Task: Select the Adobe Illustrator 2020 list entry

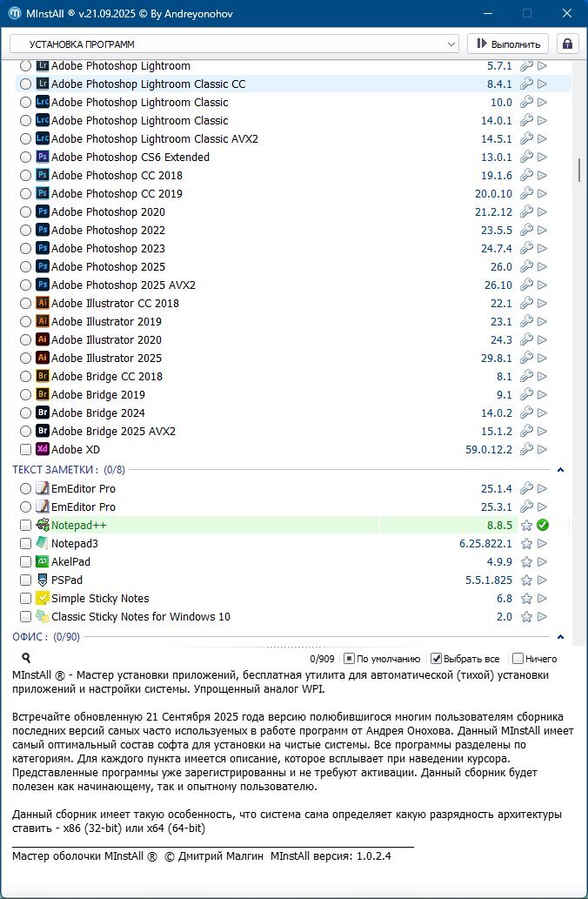Action: click(x=106, y=340)
